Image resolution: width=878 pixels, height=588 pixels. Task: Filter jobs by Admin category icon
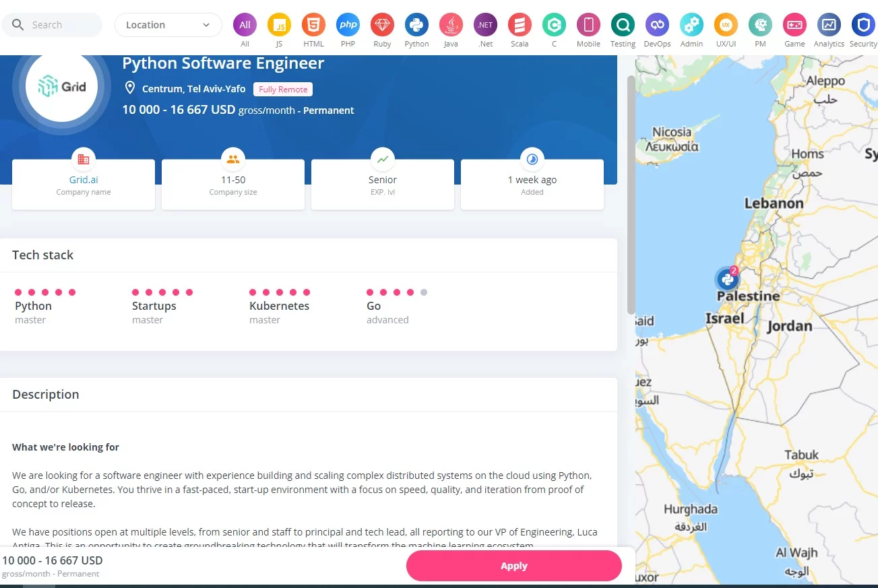tap(691, 25)
